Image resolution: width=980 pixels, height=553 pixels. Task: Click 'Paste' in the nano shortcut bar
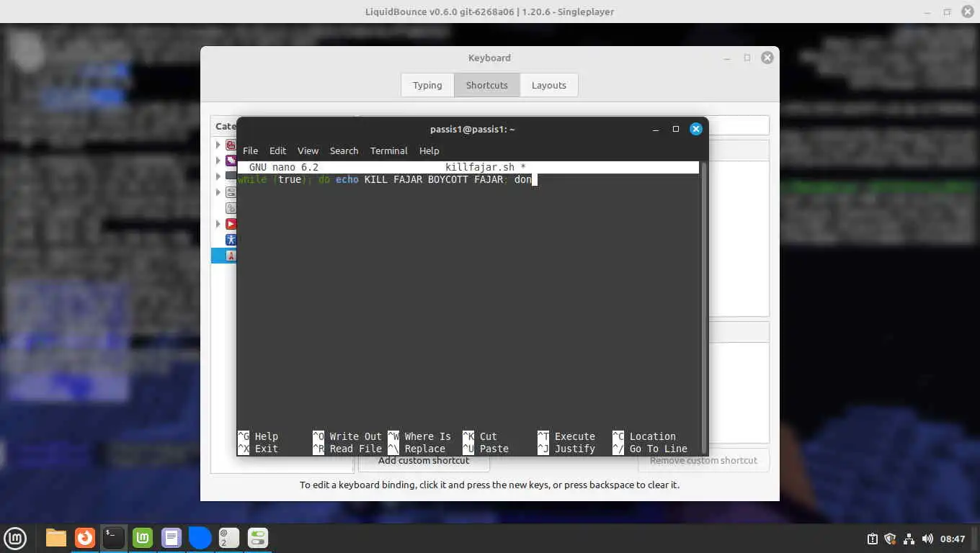pyautogui.click(x=494, y=449)
